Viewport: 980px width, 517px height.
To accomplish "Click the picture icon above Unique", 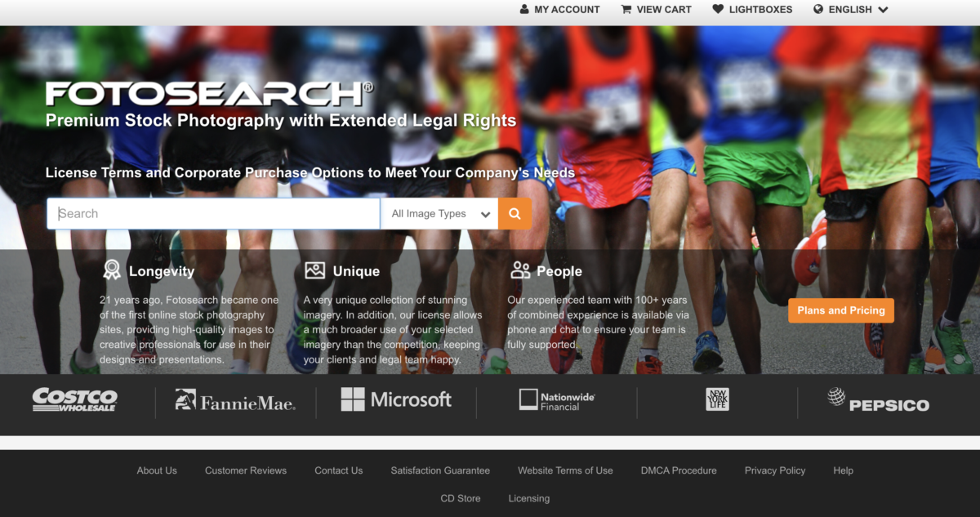I will pyautogui.click(x=315, y=269).
